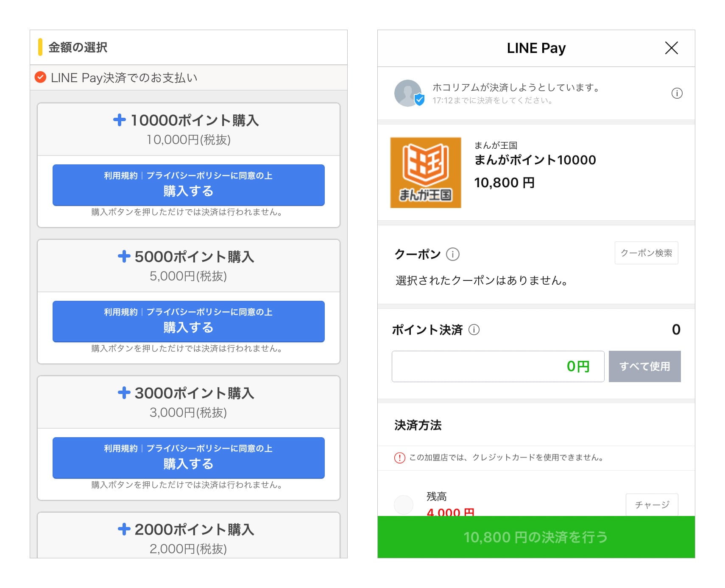Click the plus icon for 2000ポイント購入
Image resolution: width=725 pixels, height=588 pixels.
pos(124,529)
